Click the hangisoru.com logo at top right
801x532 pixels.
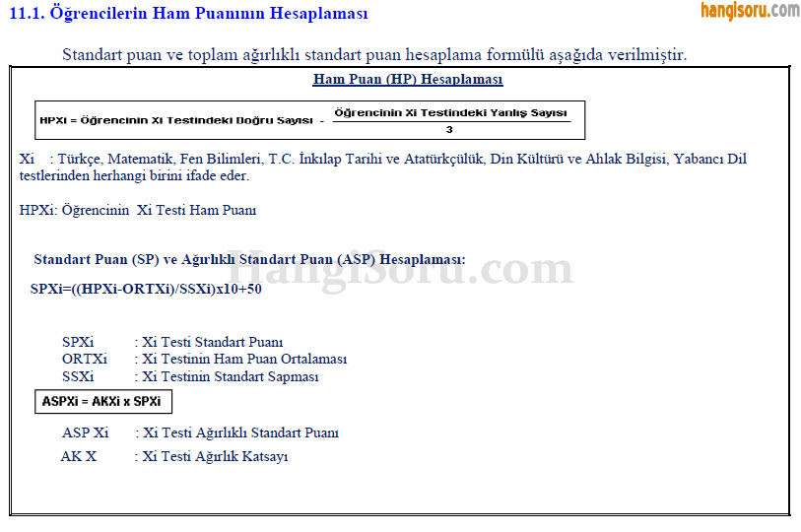[x=750, y=10]
